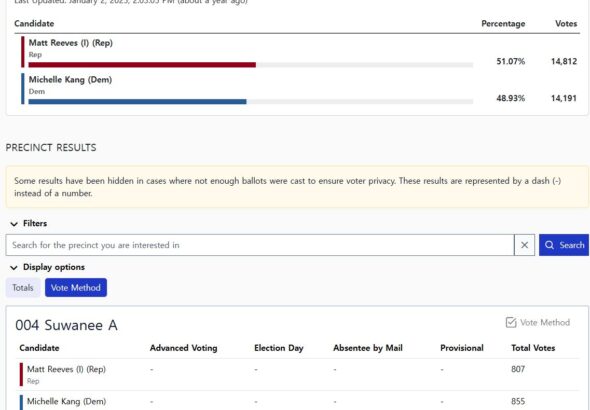The width and height of the screenshot is (590, 410).
Task: Collapse the Filters section
Action: coord(29,223)
